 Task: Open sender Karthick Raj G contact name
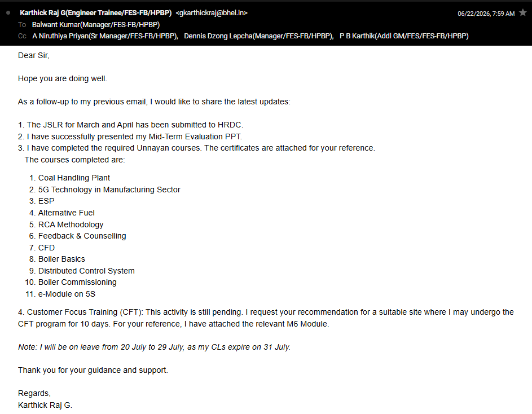point(96,13)
